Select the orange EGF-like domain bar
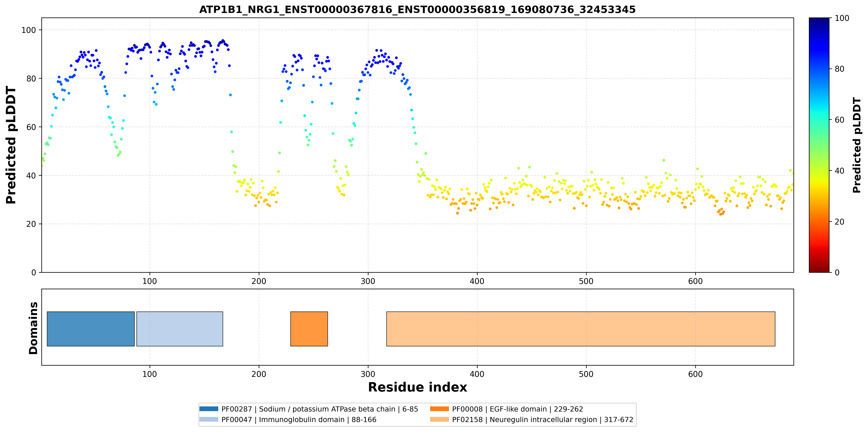This screenshot has width=868, height=432. point(309,329)
